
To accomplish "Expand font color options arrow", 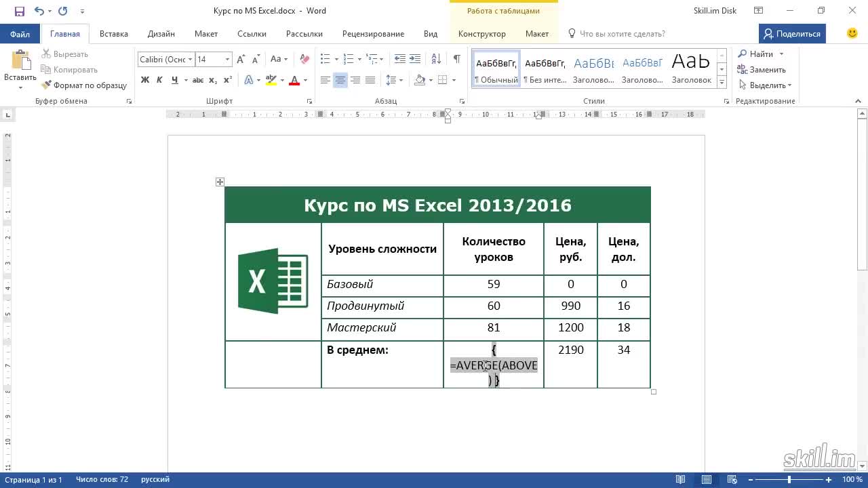I will coord(305,80).
